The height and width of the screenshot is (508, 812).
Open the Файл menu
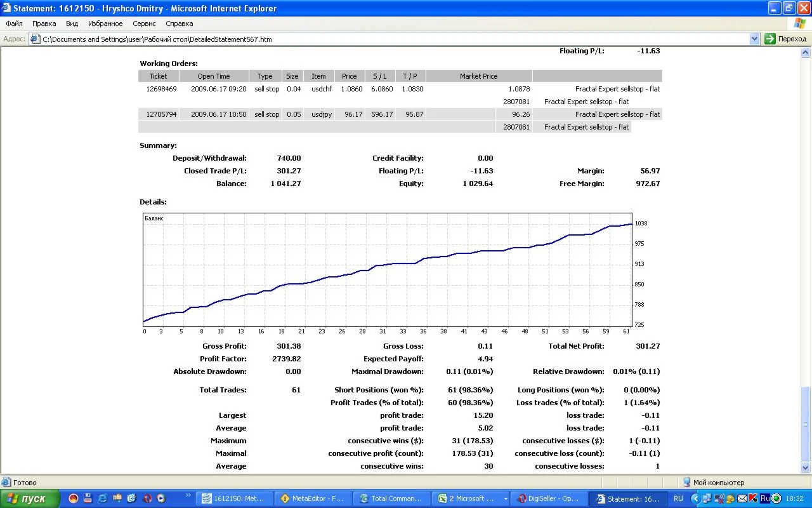click(14, 23)
